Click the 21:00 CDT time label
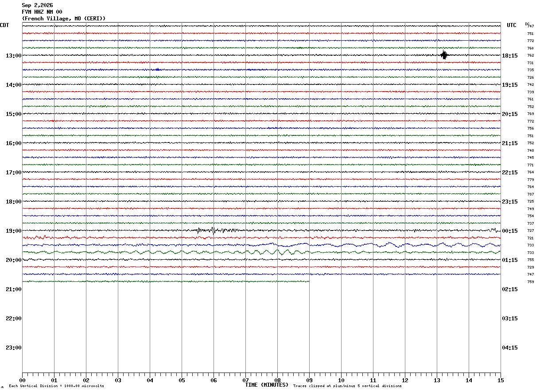Screen dimensions: 536x392 tap(13, 289)
